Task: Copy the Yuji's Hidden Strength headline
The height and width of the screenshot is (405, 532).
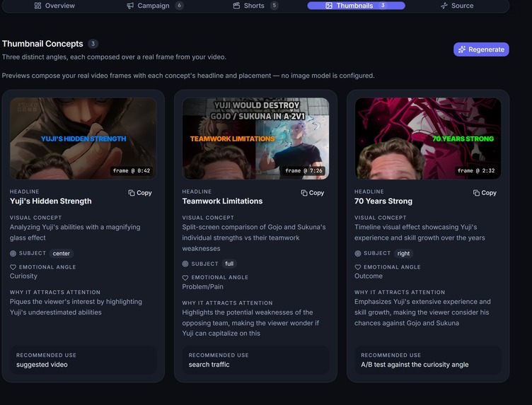Action: click(140, 193)
